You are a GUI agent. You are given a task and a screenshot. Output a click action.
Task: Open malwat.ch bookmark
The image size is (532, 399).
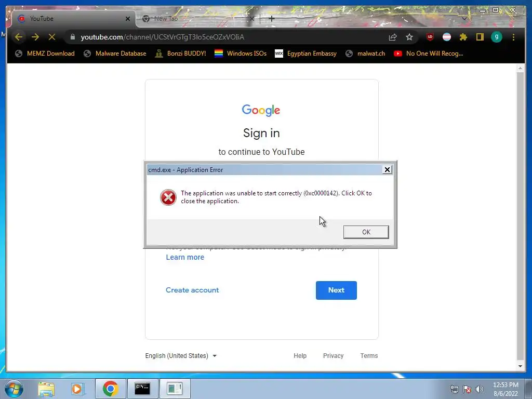pyautogui.click(x=365, y=54)
